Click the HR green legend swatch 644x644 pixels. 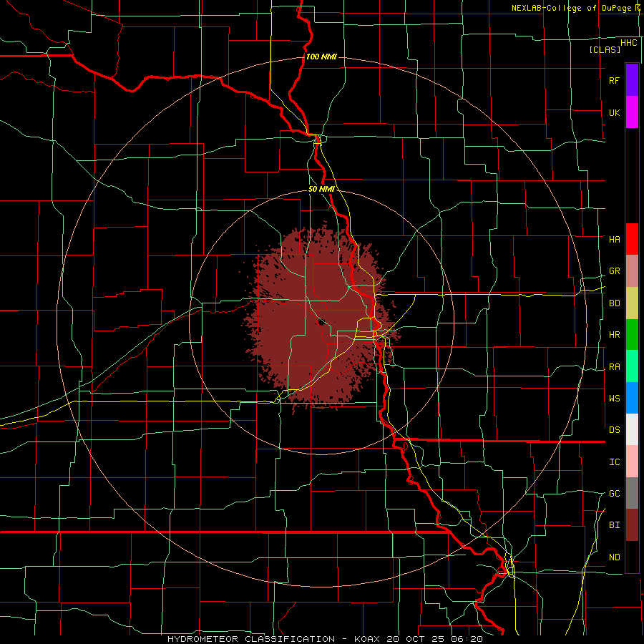[x=632, y=335]
